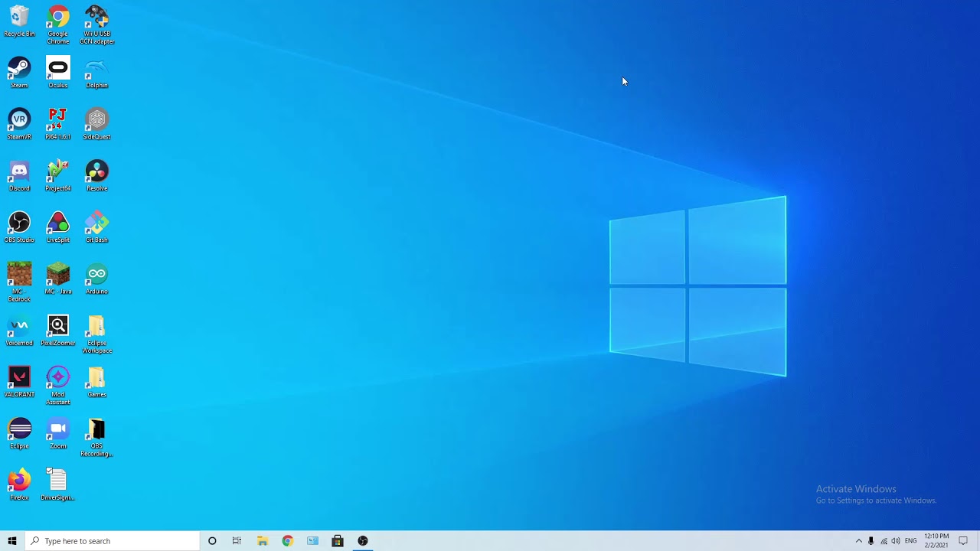
Task: Open the network Wi-Fi tray icon
Action: pos(884,541)
